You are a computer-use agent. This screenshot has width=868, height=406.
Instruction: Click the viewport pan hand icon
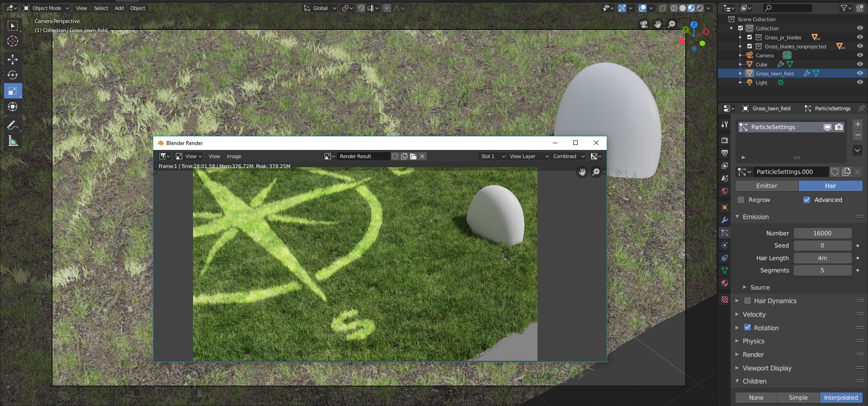(x=658, y=24)
